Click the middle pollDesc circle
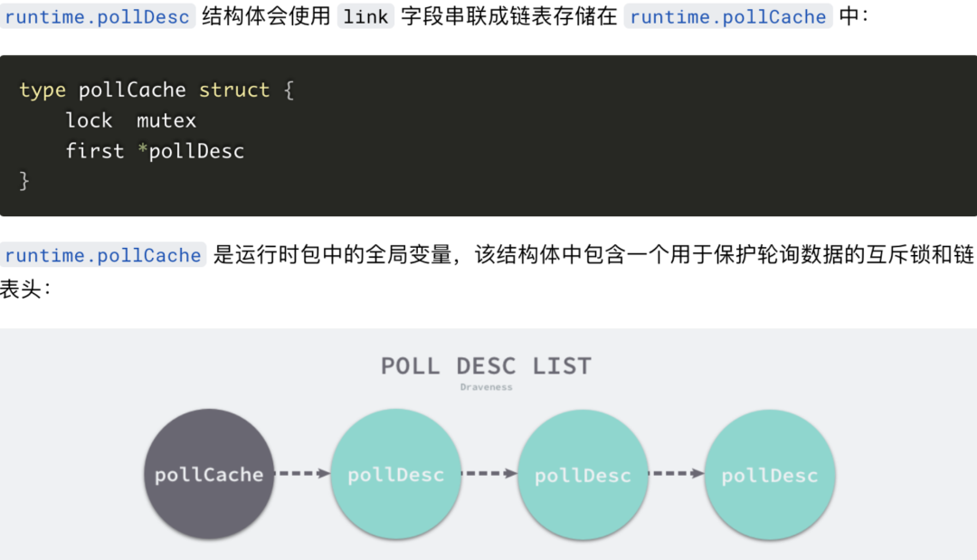This screenshot has width=977, height=560. (583, 474)
